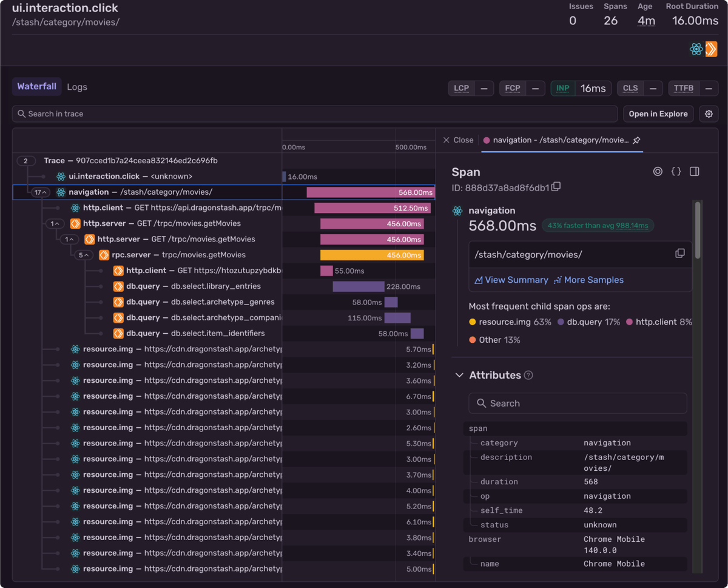Viewport: 728px width, 588px height.
Task: Click the pin icon on span tab
Action: [636, 140]
